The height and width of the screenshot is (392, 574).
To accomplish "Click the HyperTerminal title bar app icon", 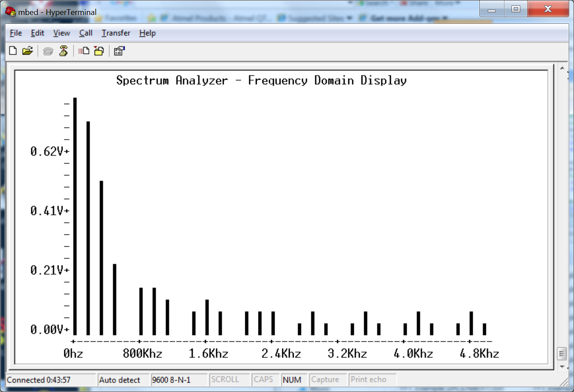I will (x=10, y=12).
